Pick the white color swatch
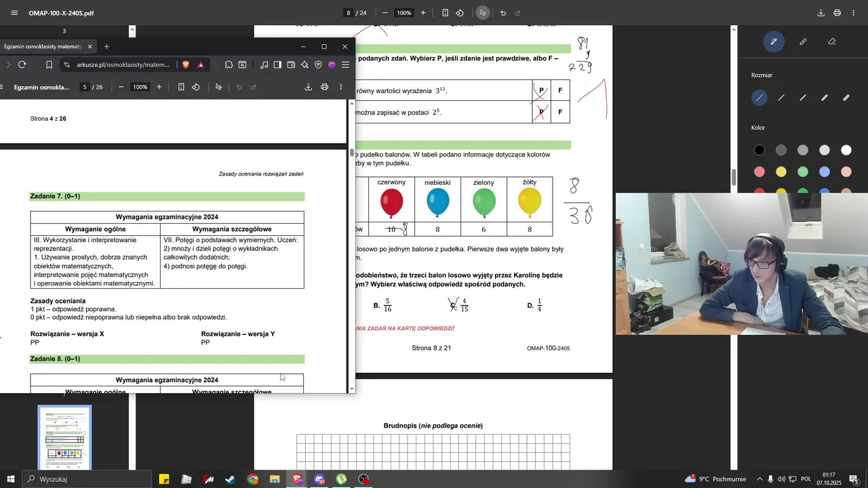868x488 pixels. [846, 150]
